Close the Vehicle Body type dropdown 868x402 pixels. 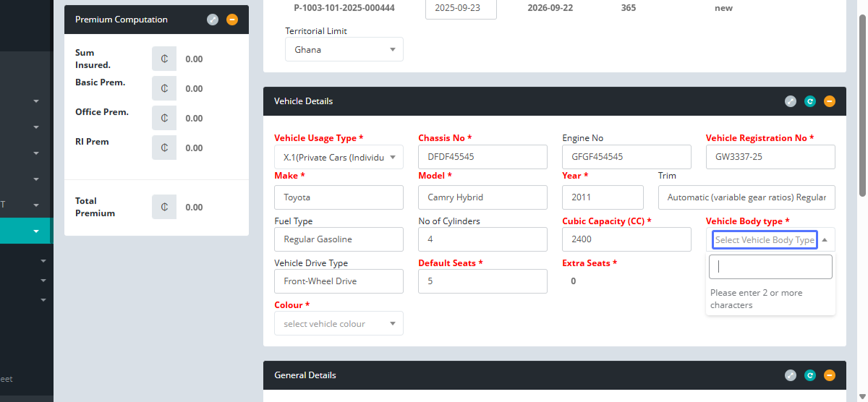pos(825,239)
